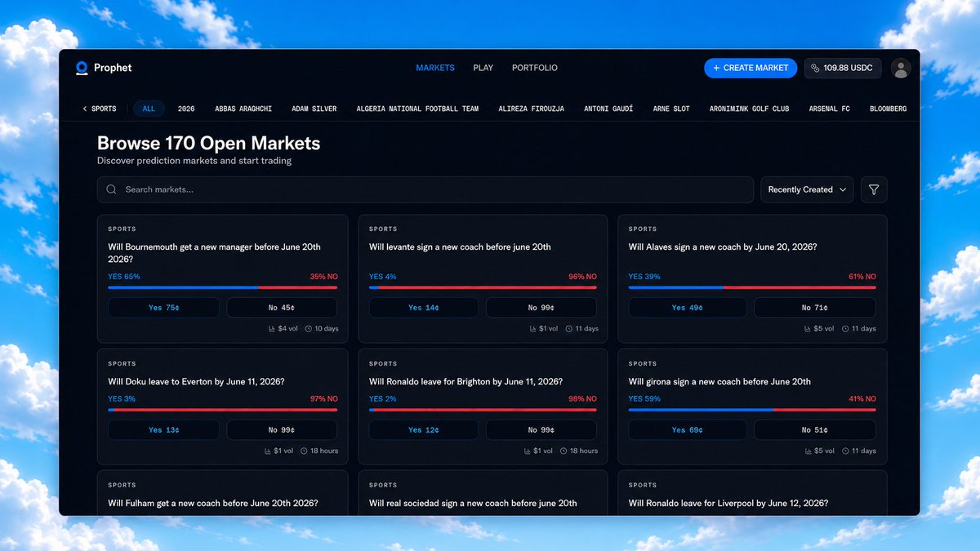Buy No 51¢ on Girona market
Viewport: 980px width, 551px height.
(815, 430)
